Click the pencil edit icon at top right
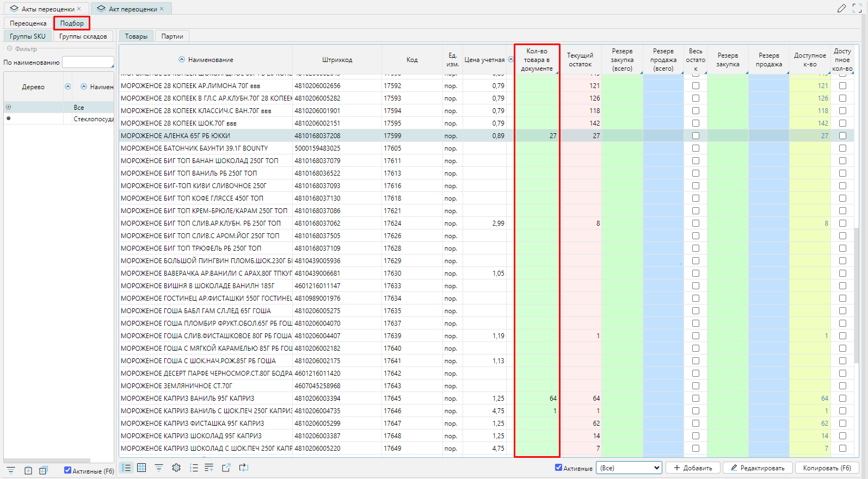The height and width of the screenshot is (479, 868). (x=841, y=8)
